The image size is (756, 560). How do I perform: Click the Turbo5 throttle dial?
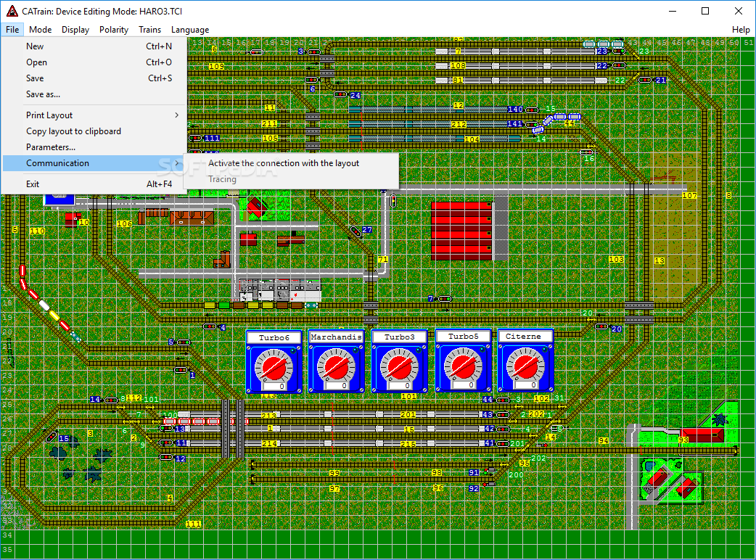pyautogui.click(x=463, y=366)
